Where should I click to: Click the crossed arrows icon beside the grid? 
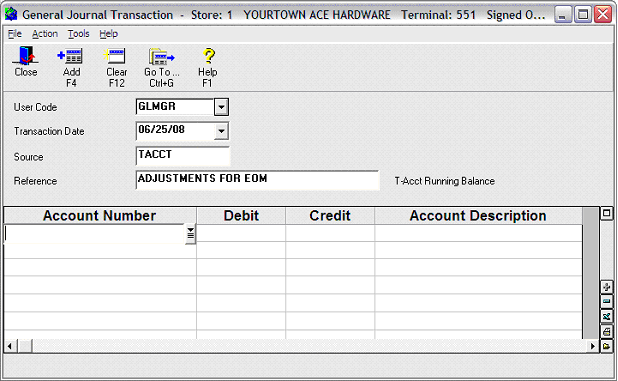coord(607,316)
